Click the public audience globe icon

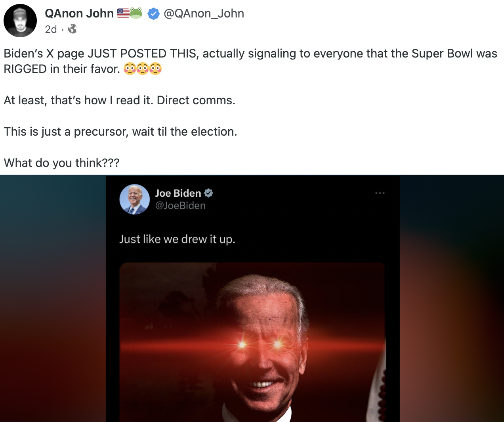[x=72, y=28]
